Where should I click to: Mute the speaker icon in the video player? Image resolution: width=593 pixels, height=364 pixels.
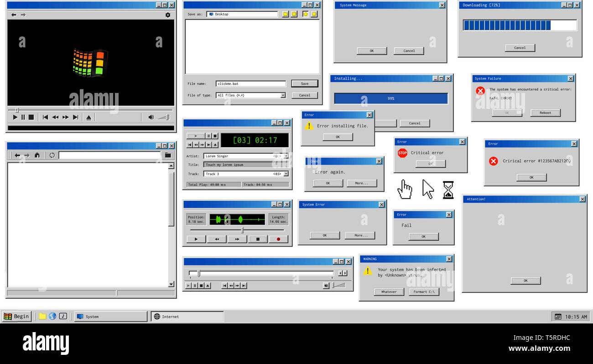(x=151, y=117)
